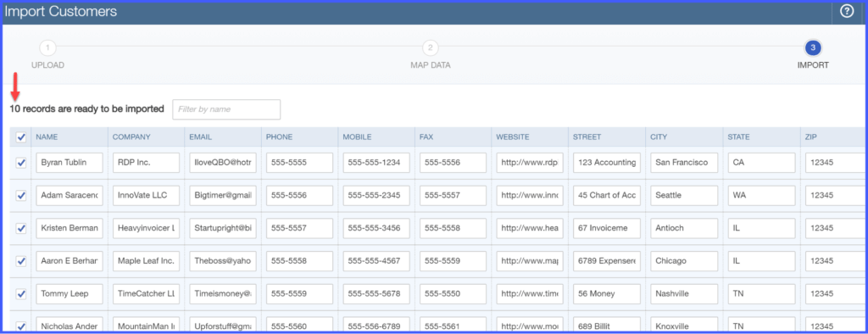Viewport: 868px width, 334px height.
Task: Click the Filter by name field
Action: tap(226, 109)
